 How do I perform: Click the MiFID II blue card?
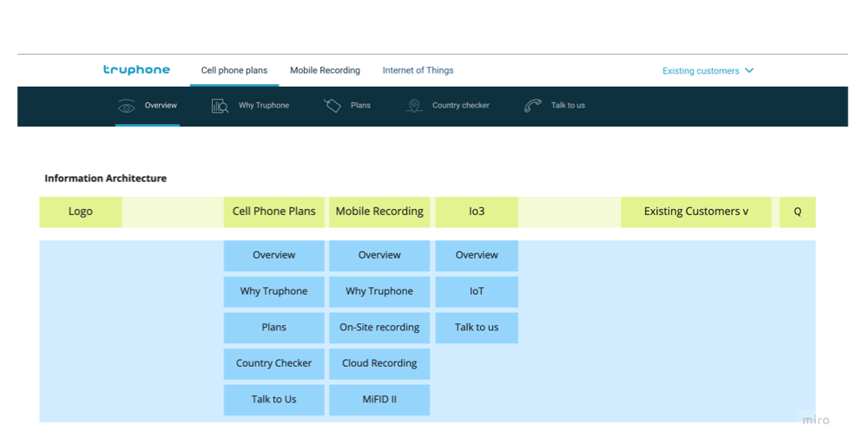pyautogui.click(x=379, y=400)
